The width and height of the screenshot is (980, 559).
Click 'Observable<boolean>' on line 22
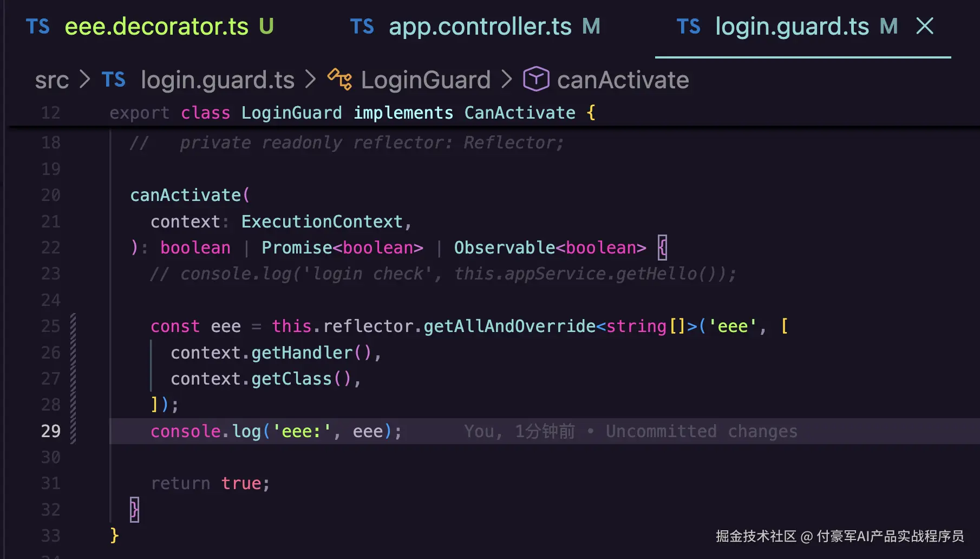tap(550, 248)
